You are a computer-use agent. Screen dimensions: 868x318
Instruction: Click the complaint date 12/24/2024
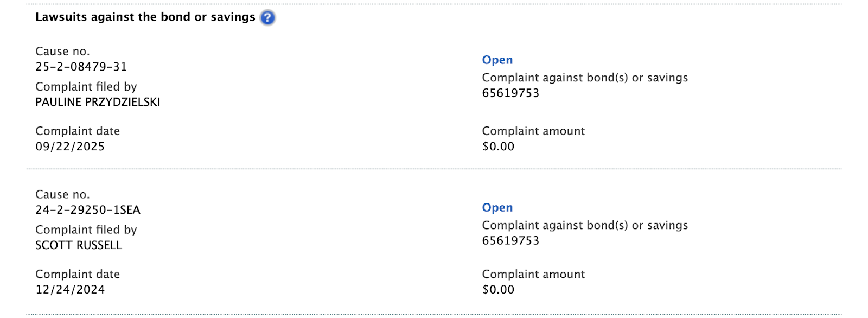70,290
